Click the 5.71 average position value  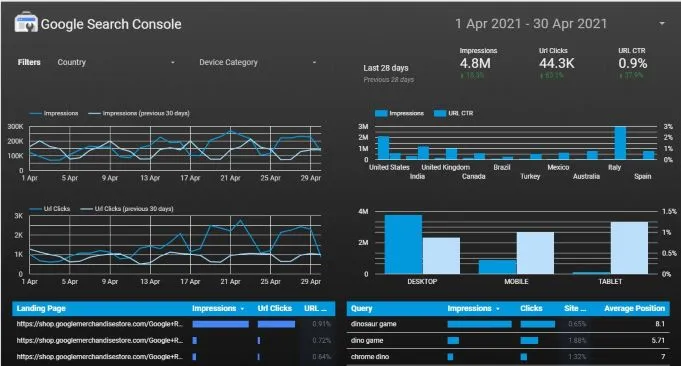point(658,340)
